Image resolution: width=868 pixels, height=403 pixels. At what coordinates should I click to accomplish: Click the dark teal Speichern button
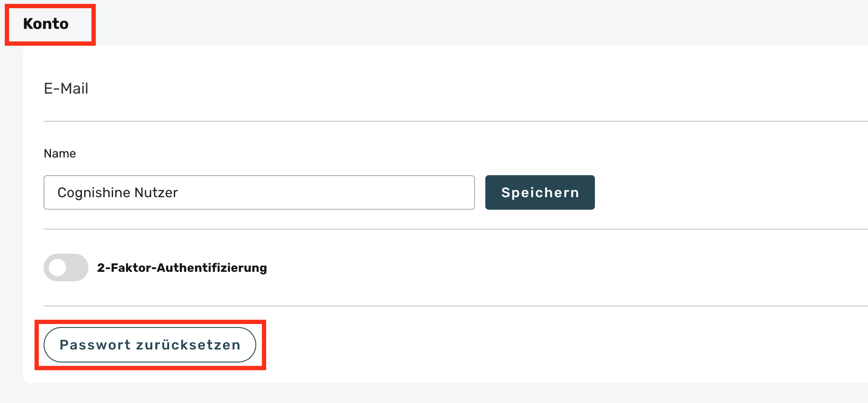540,192
